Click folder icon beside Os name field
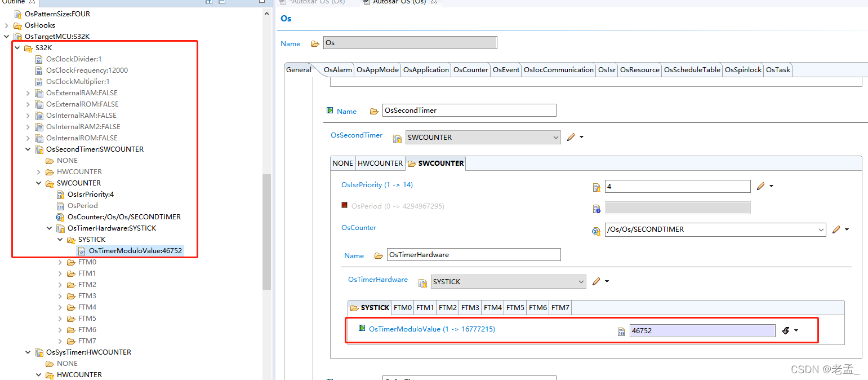Screen dimensions: 868x380 point(314,43)
